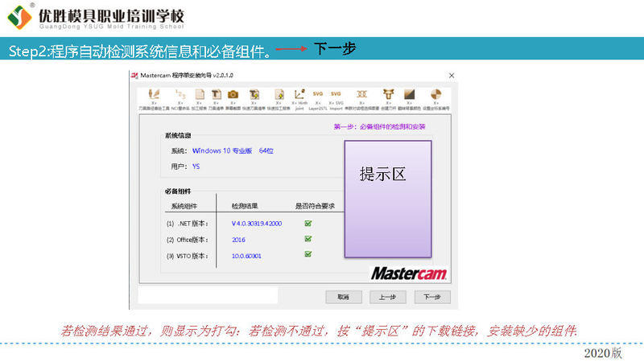Click the 2020版 text at bottom right
This screenshot has width=644, height=362.
[603, 353]
